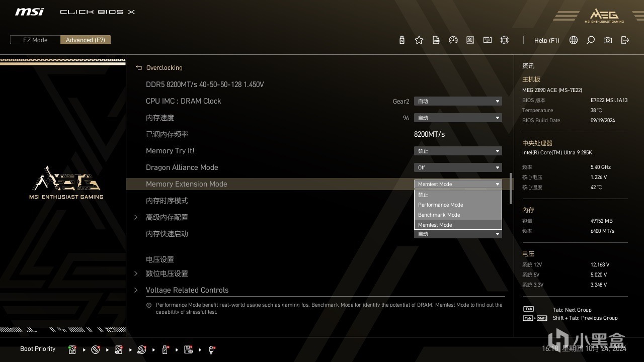
Task: Click the Shift + Tab: Previous Group hint
Action: tap(585, 318)
